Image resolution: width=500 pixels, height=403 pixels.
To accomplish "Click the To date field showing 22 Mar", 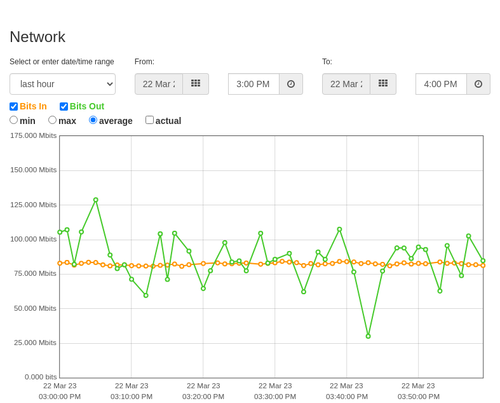I will pos(346,84).
